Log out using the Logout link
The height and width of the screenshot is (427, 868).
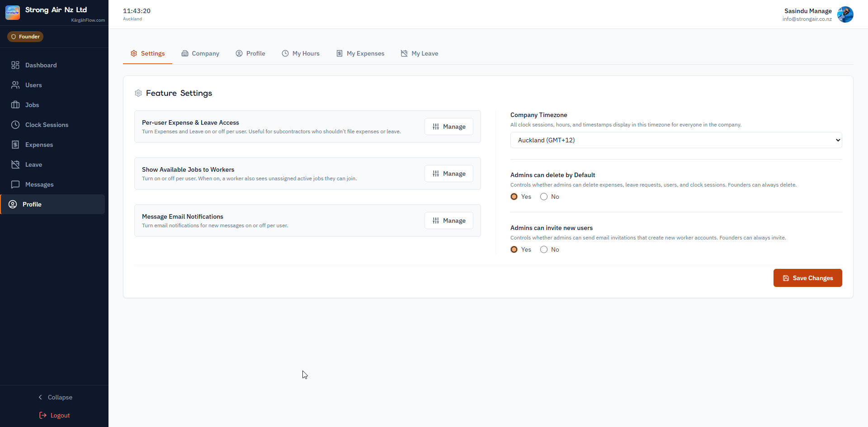(54, 415)
